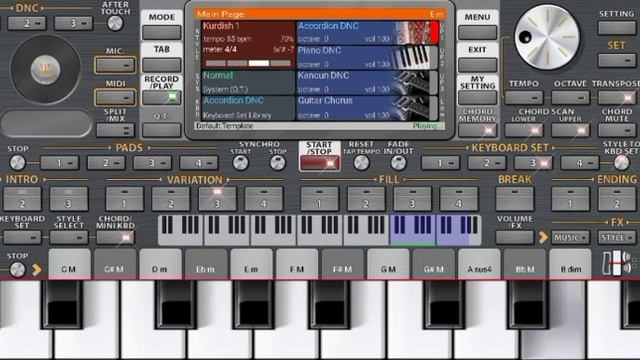Viewport: 640px width, 360px height.
Task: Click the TAB button
Action: tap(162, 65)
